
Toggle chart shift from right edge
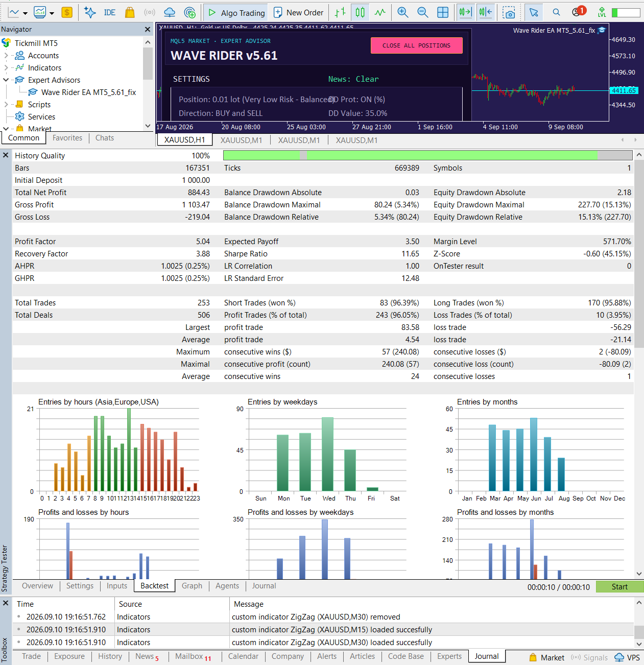pyautogui.click(x=486, y=12)
